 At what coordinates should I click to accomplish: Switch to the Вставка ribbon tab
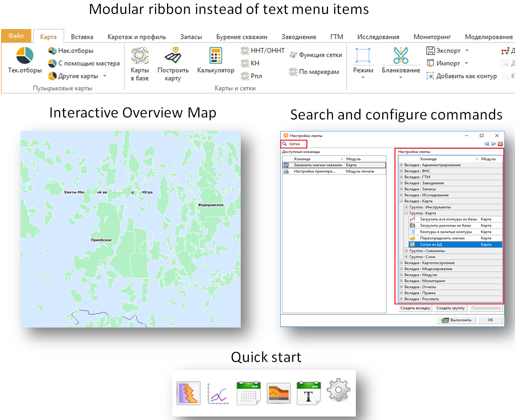[x=82, y=37]
